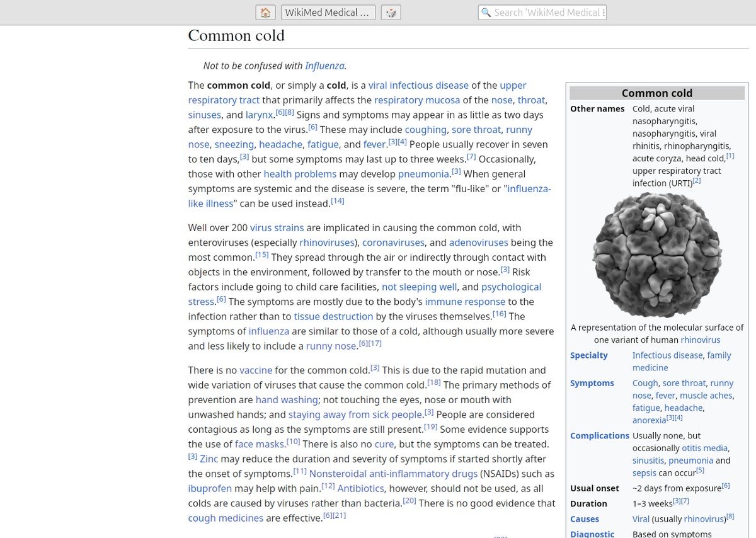Go to the home page icon

click(x=265, y=13)
